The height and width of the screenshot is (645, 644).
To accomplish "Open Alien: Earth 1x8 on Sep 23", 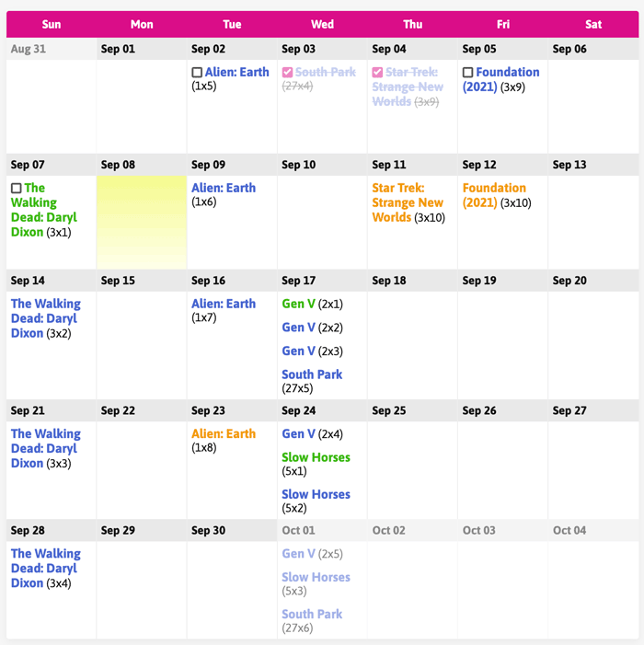I will 223,433.
